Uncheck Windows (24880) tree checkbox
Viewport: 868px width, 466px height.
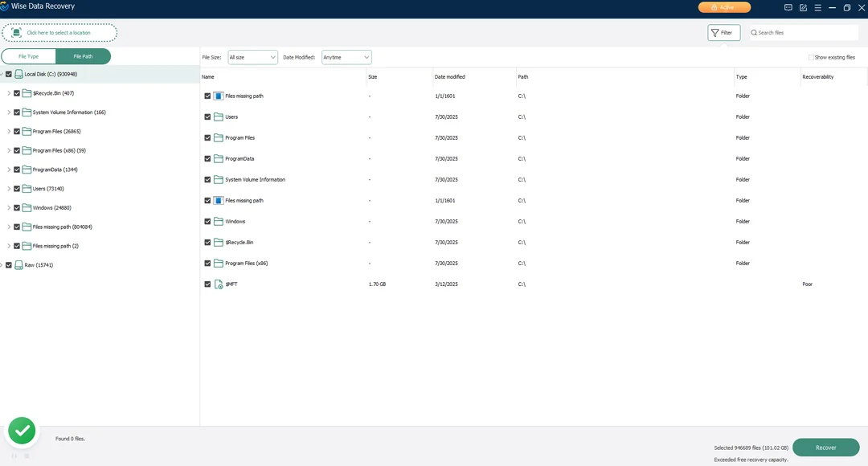[17, 207]
